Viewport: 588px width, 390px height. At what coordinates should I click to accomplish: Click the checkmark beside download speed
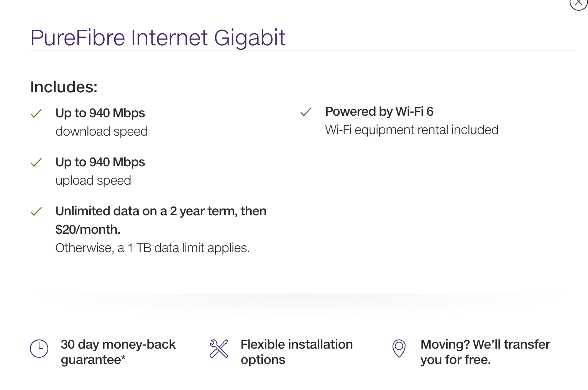click(x=36, y=113)
